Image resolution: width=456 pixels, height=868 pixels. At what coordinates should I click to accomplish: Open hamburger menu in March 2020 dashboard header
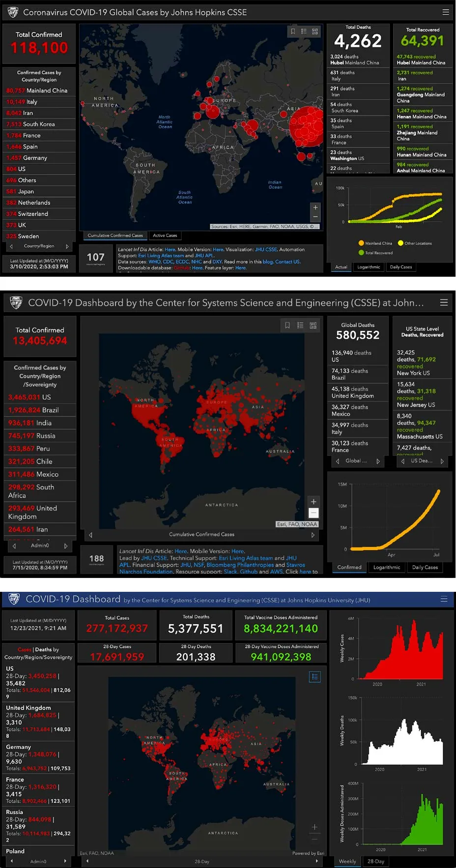coord(446,12)
